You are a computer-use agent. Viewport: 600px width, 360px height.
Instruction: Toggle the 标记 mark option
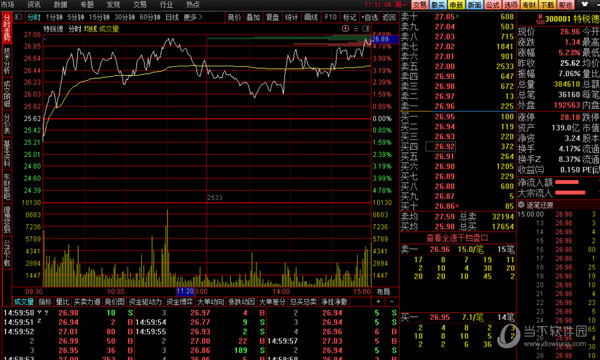349,17
